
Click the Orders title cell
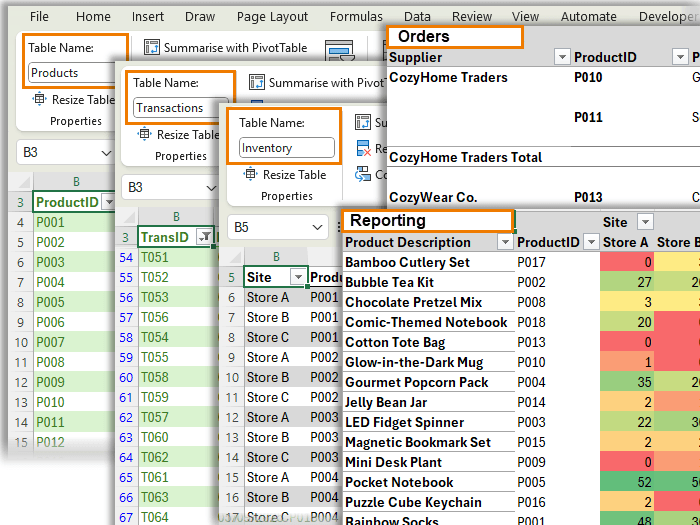pyautogui.click(x=455, y=37)
